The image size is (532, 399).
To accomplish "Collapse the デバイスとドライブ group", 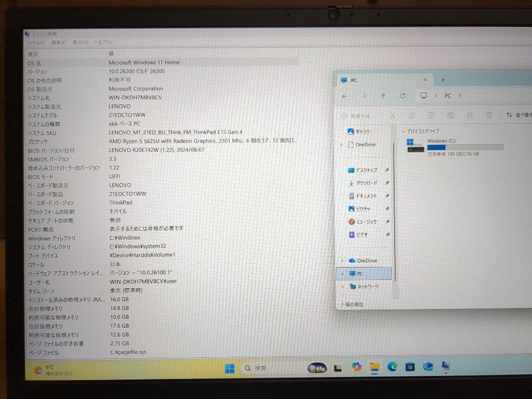I will [x=403, y=132].
